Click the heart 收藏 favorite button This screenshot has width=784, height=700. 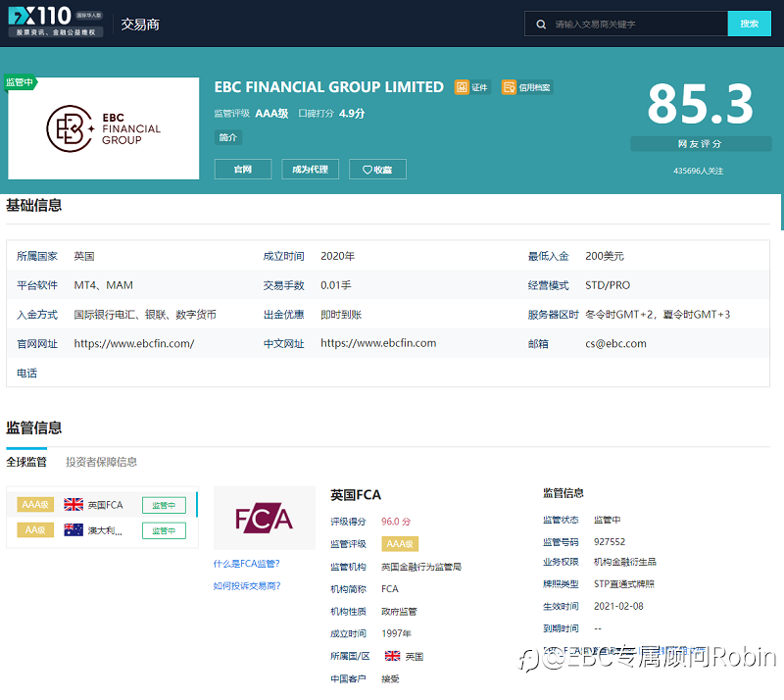(377, 170)
